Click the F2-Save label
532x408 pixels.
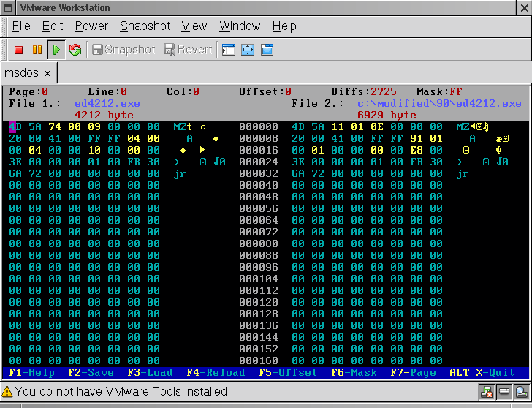tap(91, 373)
